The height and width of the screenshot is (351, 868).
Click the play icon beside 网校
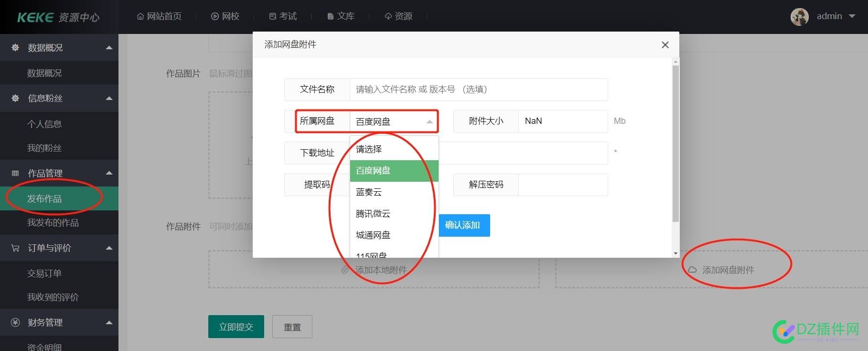(x=215, y=16)
